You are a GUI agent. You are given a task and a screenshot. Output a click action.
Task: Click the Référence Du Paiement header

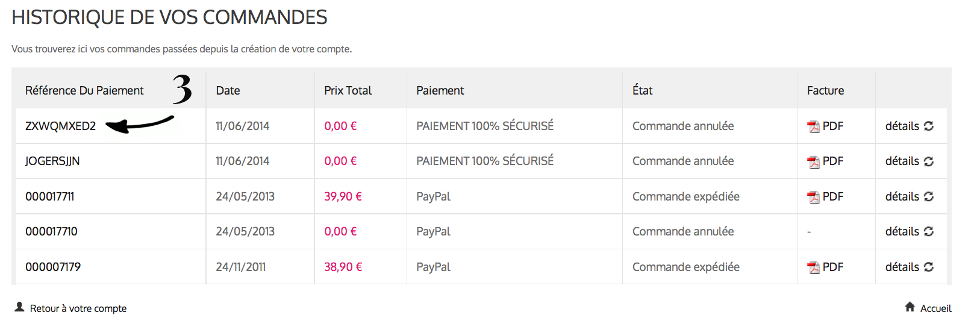[84, 90]
